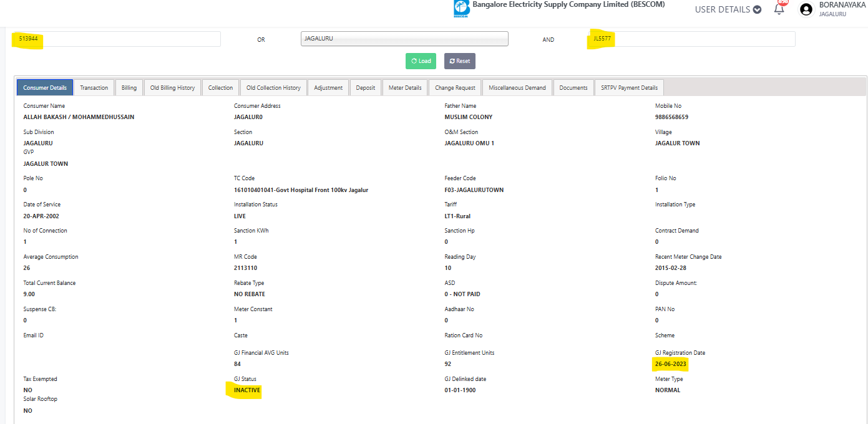Switch to the Collection tab
868x424 pixels.
click(x=221, y=88)
